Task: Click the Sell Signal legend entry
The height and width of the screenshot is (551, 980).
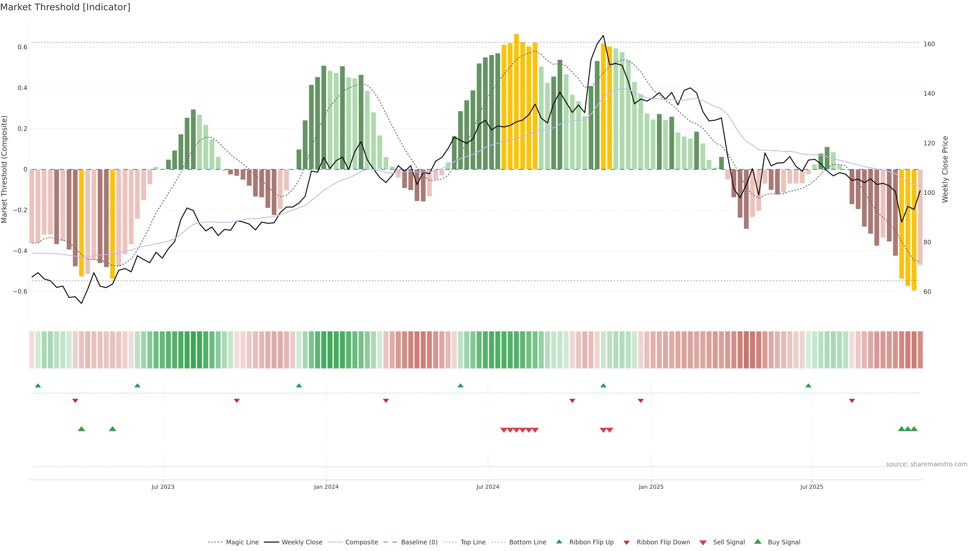Action: pyautogui.click(x=729, y=542)
